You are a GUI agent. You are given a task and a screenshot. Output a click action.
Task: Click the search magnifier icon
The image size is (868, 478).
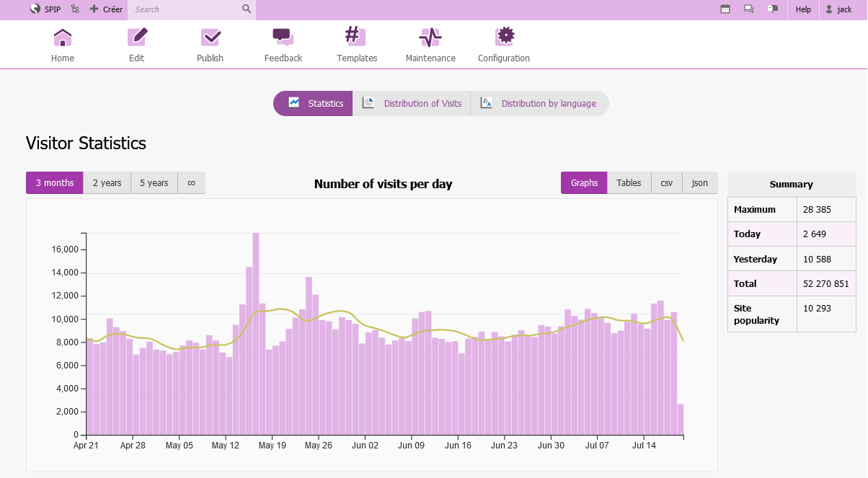click(247, 9)
